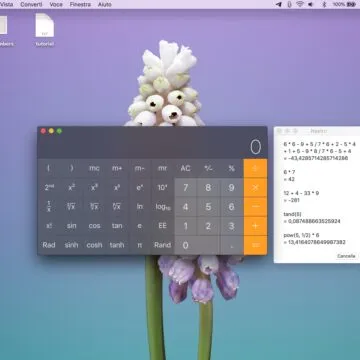The image size is (360, 360).
Task: Click the decimal point key
Action: pos(231,245)
